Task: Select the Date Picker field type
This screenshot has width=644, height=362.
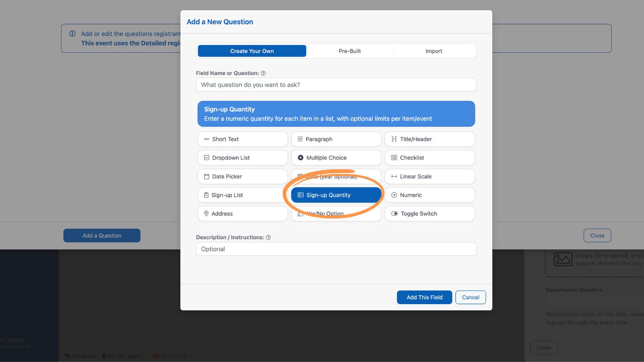Action: (x=243, y=177)
